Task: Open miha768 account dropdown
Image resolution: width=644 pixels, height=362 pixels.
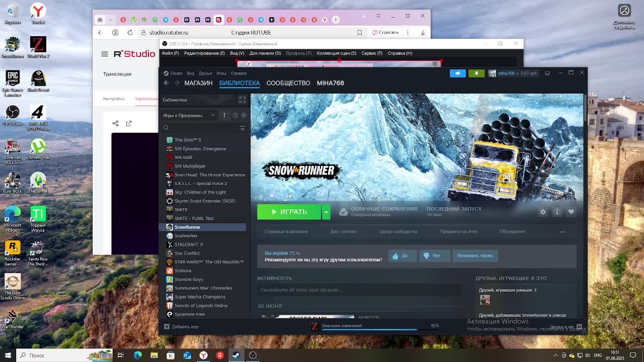Action: pyautogui.click(x=508, y=73)
